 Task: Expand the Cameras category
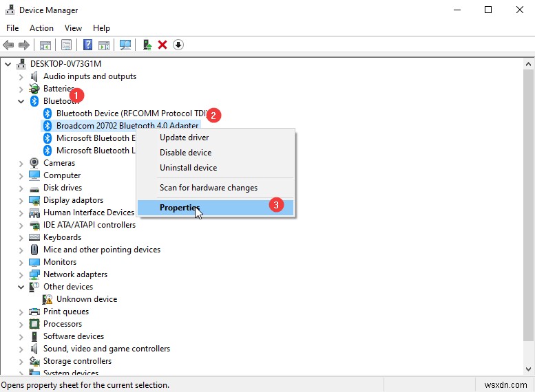point(21,164)
